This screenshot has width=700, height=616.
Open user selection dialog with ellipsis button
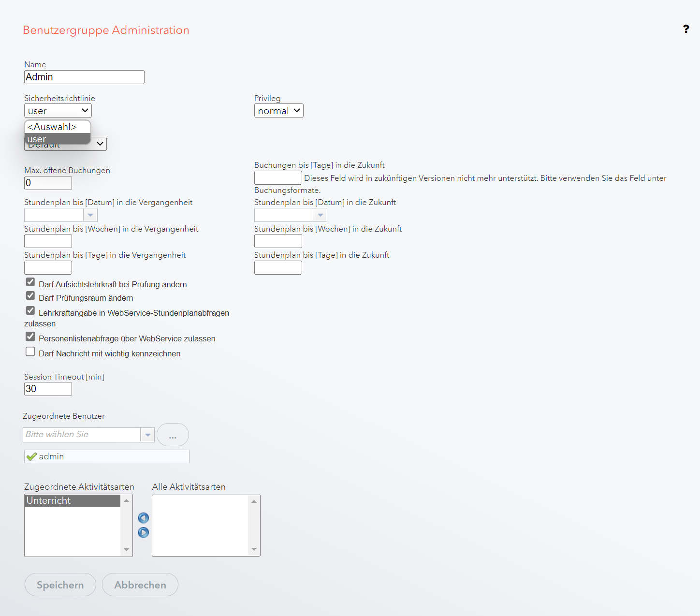(x=173, y=435)
